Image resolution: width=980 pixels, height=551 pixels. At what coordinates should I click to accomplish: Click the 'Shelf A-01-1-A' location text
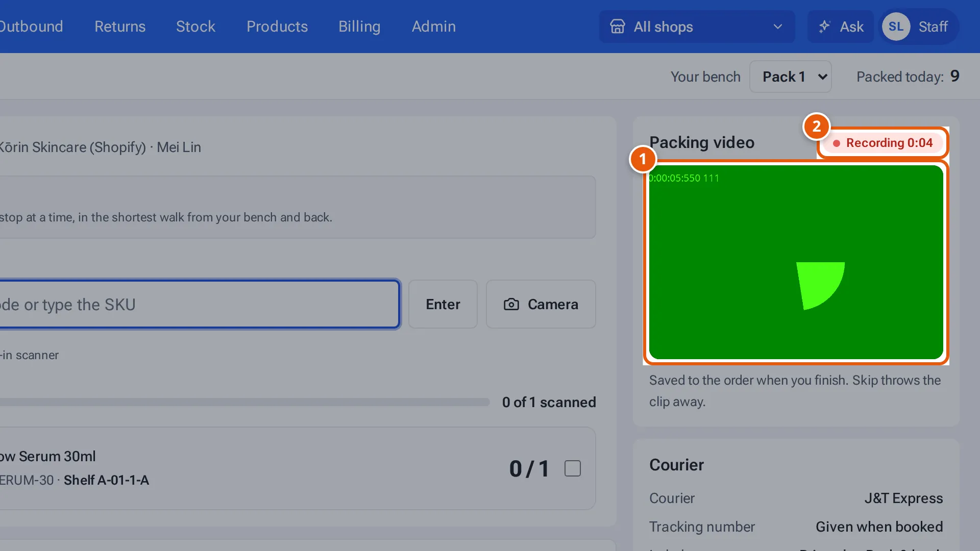click(106, 480)
